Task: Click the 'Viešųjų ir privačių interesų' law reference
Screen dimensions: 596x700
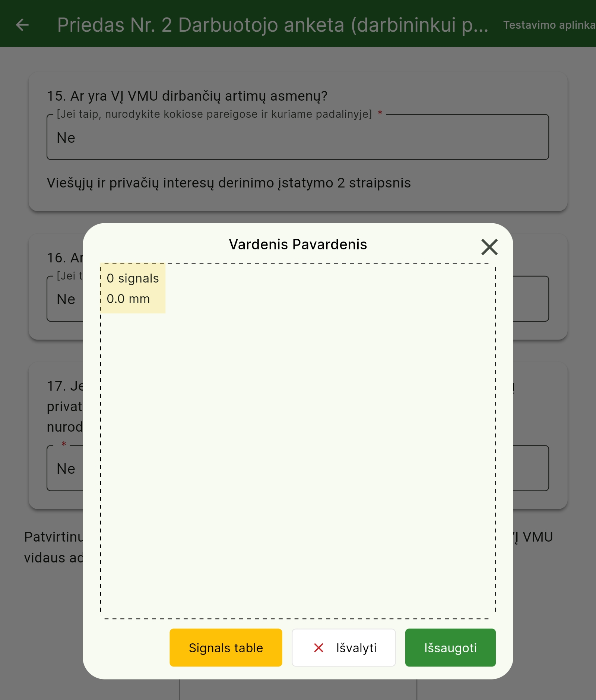Action: pyautogui.click(x=229, y=183)
